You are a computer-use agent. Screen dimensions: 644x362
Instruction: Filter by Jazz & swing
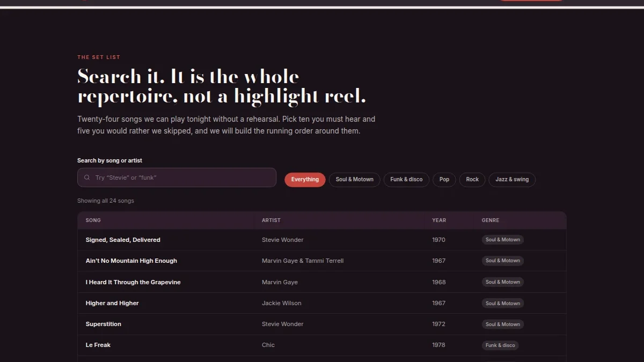coord(512,180)
